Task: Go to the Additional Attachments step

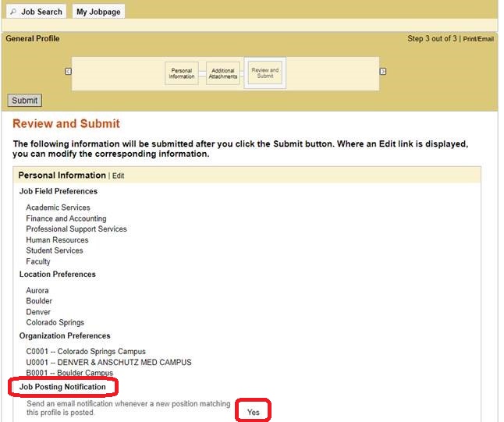Action: point(223,73)
